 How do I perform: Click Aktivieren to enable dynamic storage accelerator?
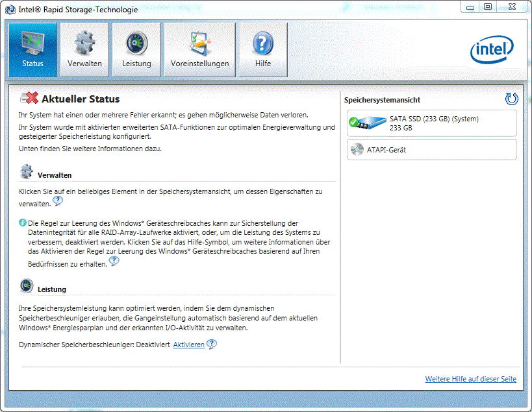click(188, 345)
